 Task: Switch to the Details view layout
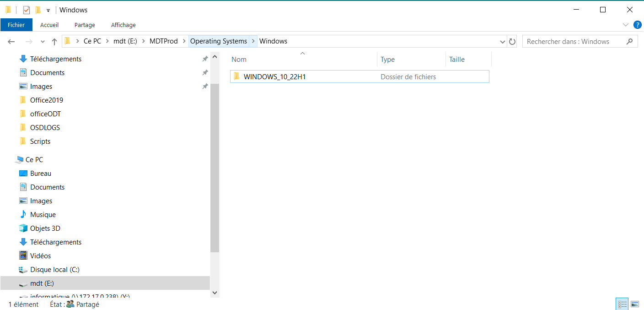tap(623, 304)
